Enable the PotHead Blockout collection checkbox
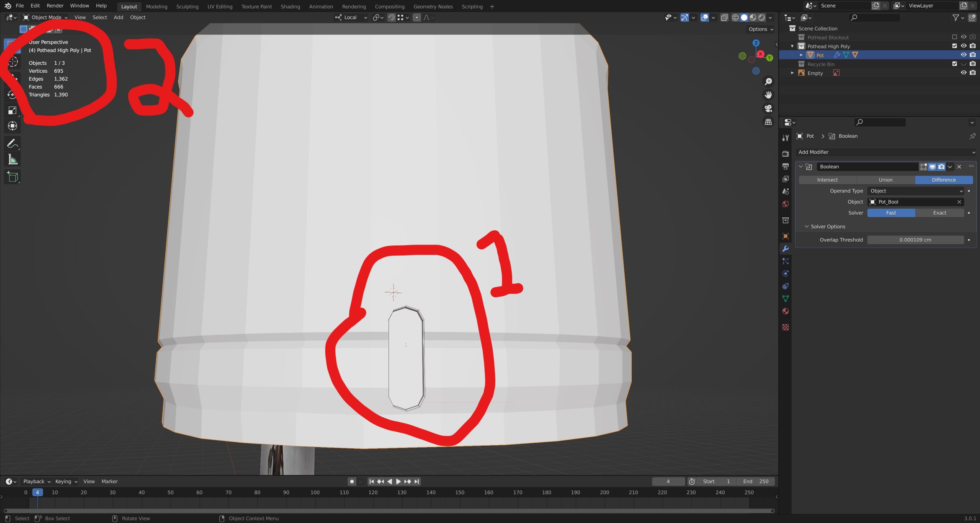 (954, 37)
